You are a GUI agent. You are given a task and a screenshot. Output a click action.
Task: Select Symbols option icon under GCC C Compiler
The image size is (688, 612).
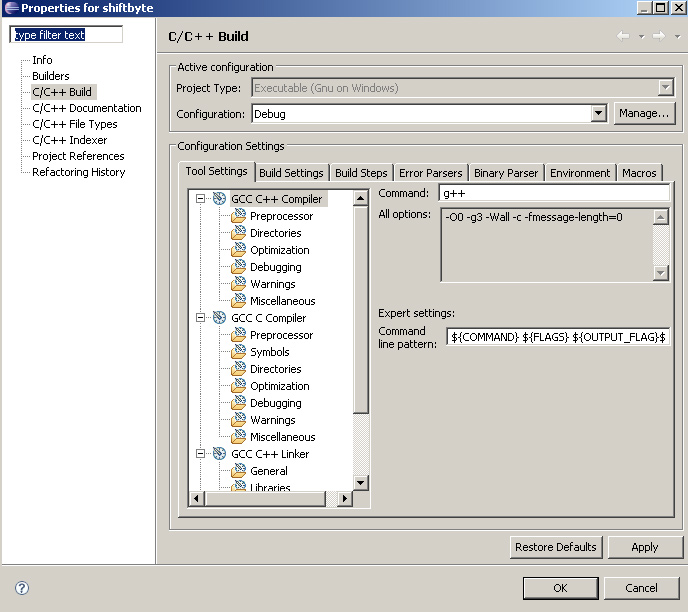(238, 352)
